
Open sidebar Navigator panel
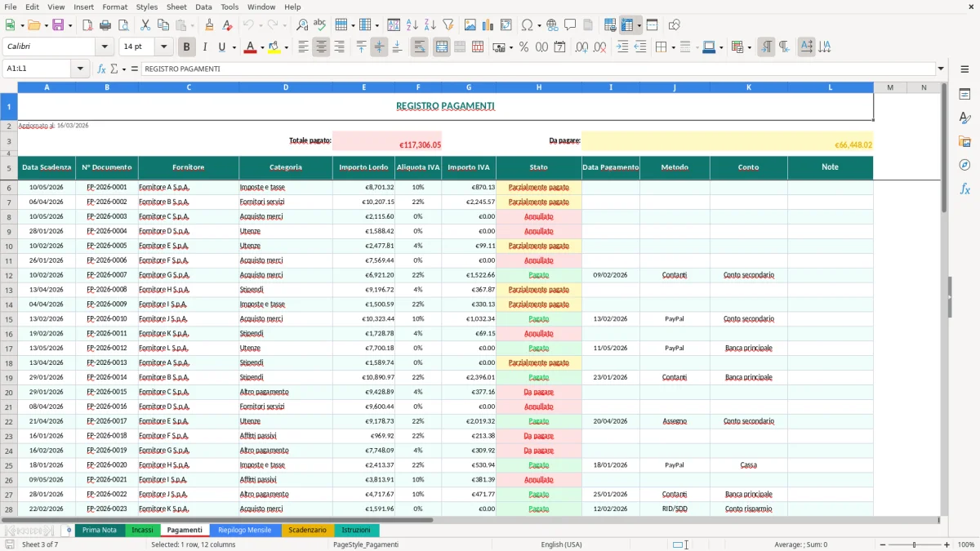coord(964,166)
